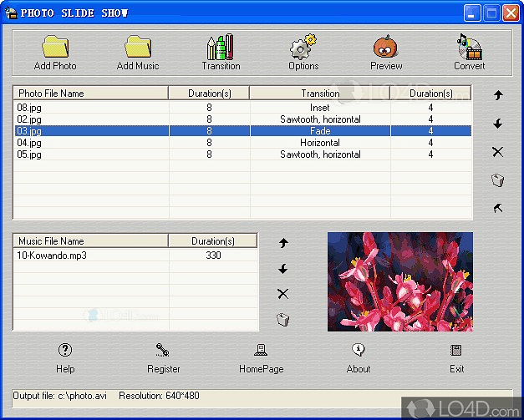Select the 05.jpg photo row
The image size is (524, 420).
point(242,154)
